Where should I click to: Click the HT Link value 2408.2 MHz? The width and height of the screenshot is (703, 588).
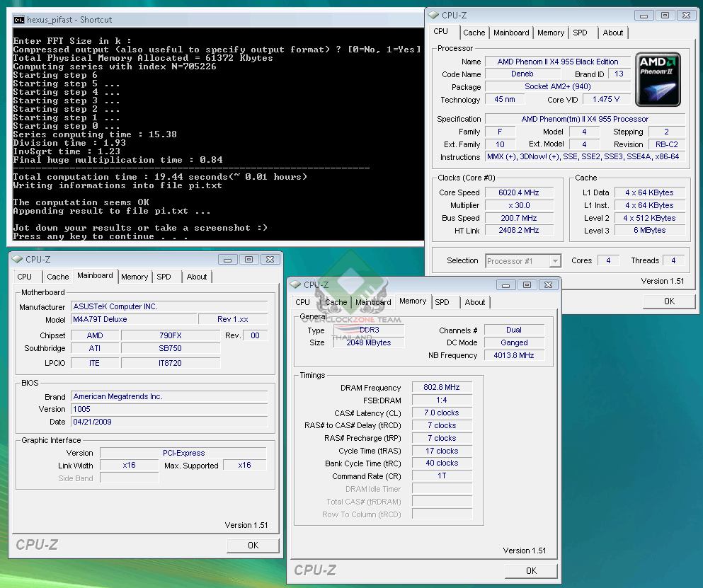point(519,231)
